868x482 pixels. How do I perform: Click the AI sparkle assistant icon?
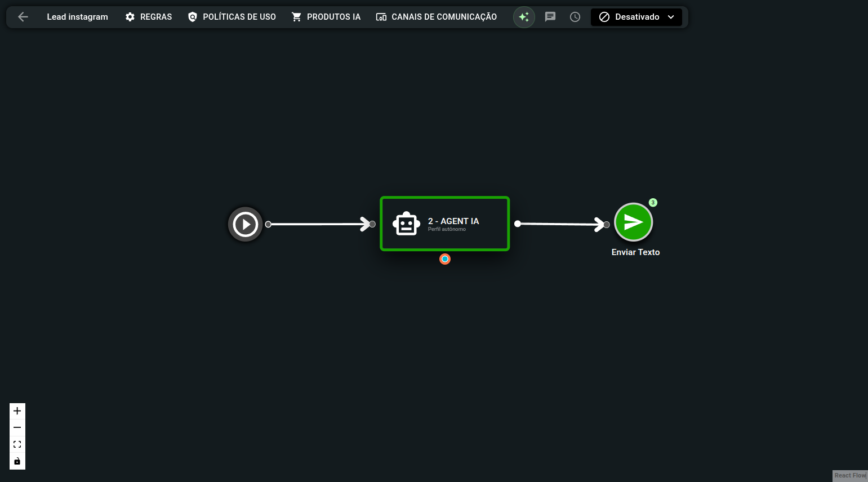524,17
